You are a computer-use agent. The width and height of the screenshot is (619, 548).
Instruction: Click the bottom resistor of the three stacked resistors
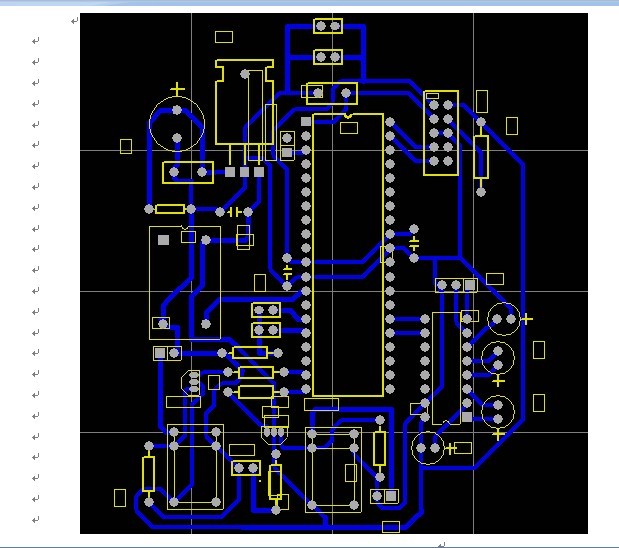(256, 392)
